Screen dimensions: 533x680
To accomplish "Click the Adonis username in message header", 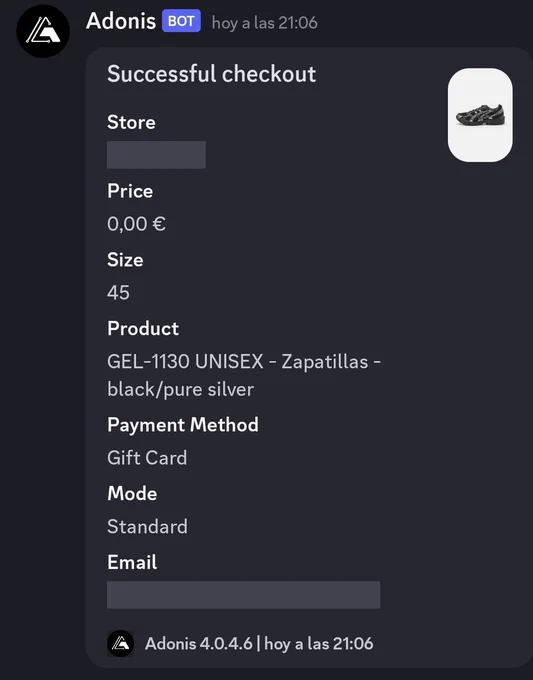I will (121, 21).
